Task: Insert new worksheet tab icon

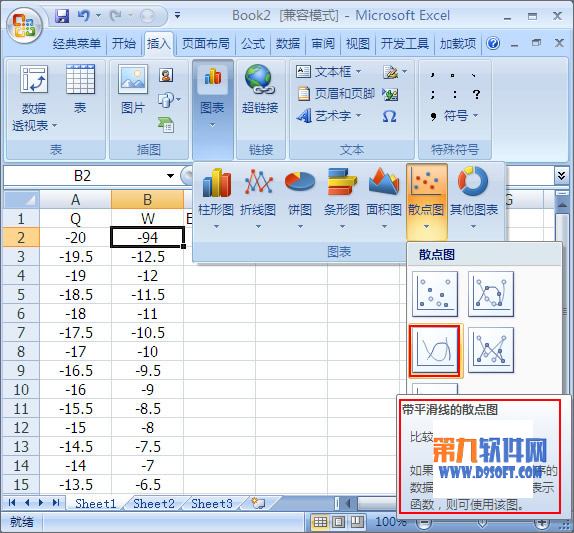Action: tap(258, 503)
